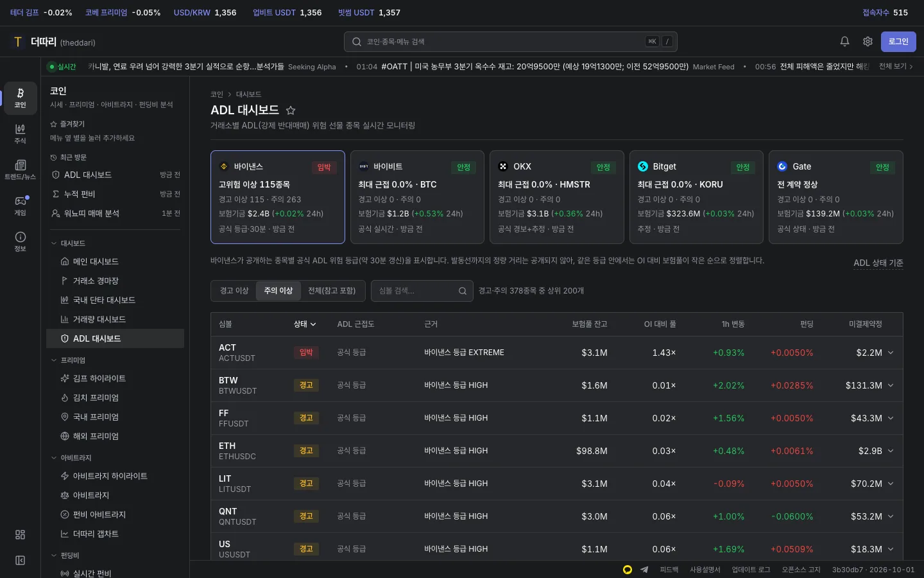Open 오픈소스 고지 footer link

point(801,570)
